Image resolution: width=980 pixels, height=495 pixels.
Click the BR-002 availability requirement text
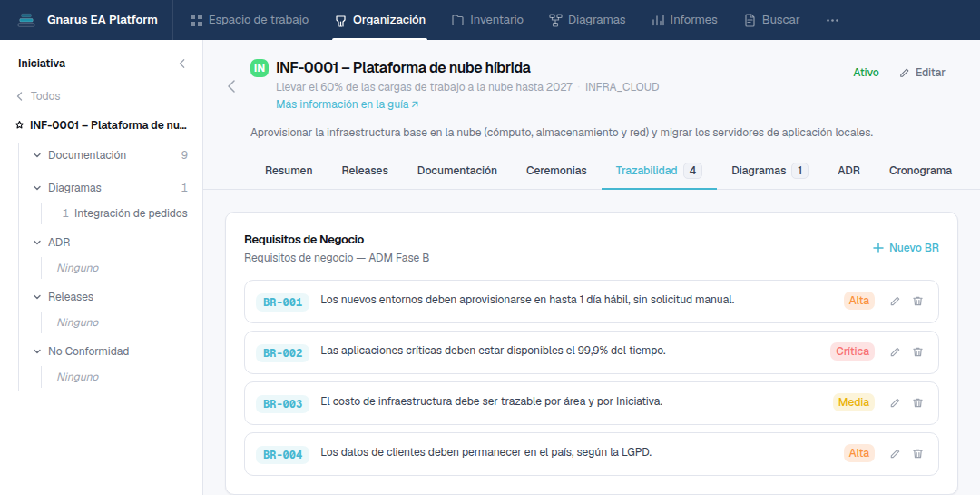tap(493, 351)
